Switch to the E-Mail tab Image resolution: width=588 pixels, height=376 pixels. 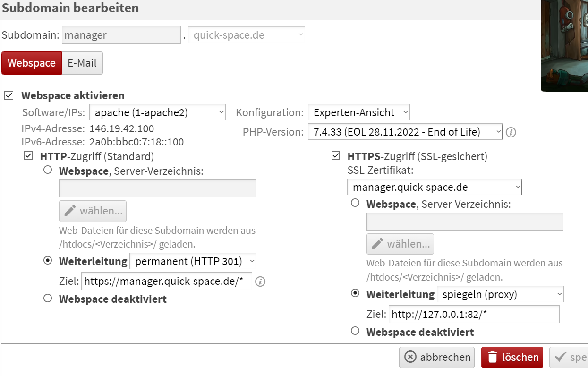click(x=82, y=63)
